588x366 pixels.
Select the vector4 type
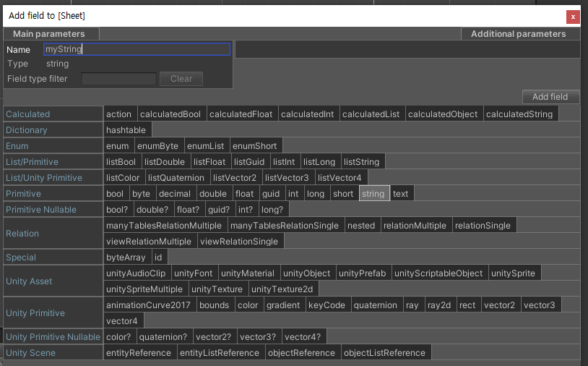122,321
